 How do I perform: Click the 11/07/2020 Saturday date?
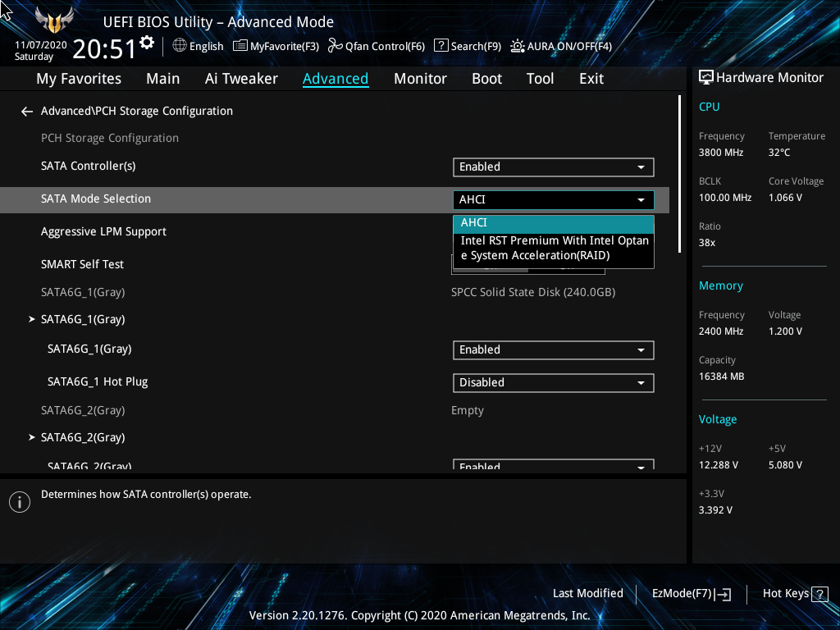tap(41, 51)
